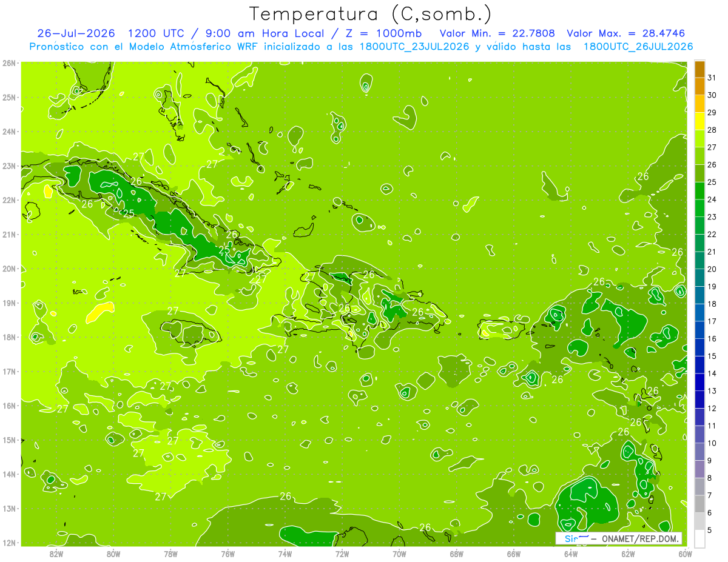This screenshot has width=728, height=562.
Task: Click the '72W' longitude axis label
Action: pyautogui.click(x=342, y=554)
